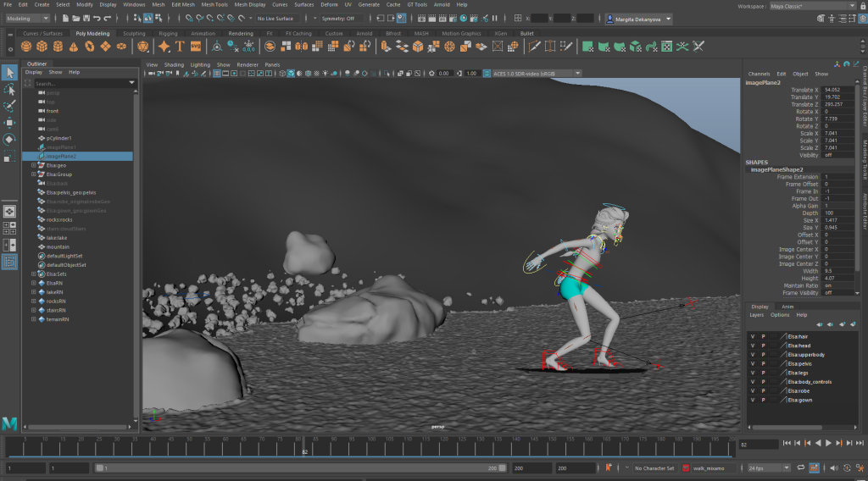
Task: Open the Workspace Maya Classic dropdown
Action: coord(813,6)
